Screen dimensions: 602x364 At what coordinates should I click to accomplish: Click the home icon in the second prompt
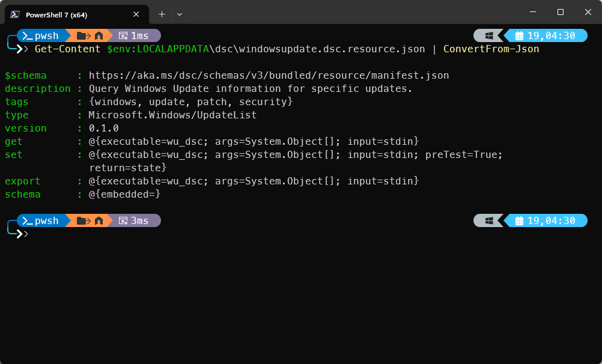pos(99,221)
